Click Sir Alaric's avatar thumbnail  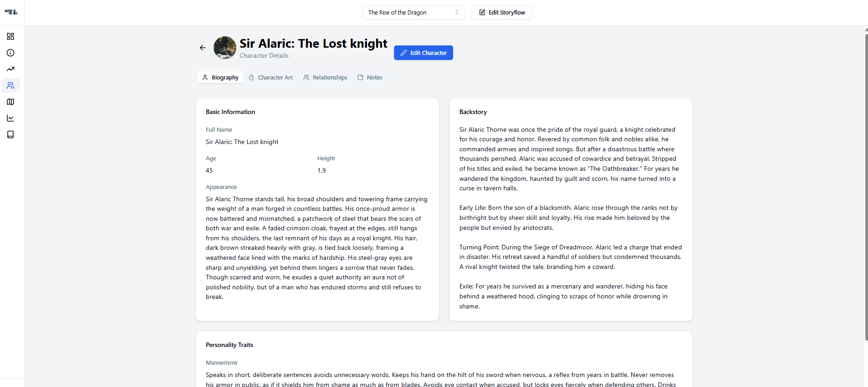click(225, 48)
